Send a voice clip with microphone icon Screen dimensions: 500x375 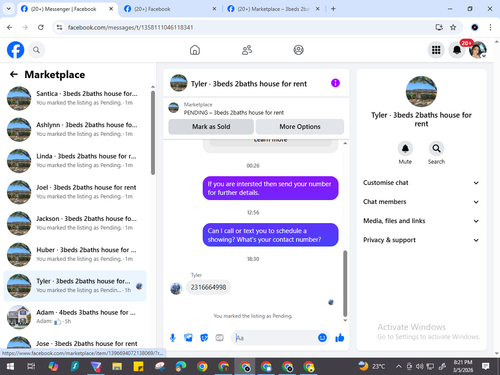pos(173,338)
